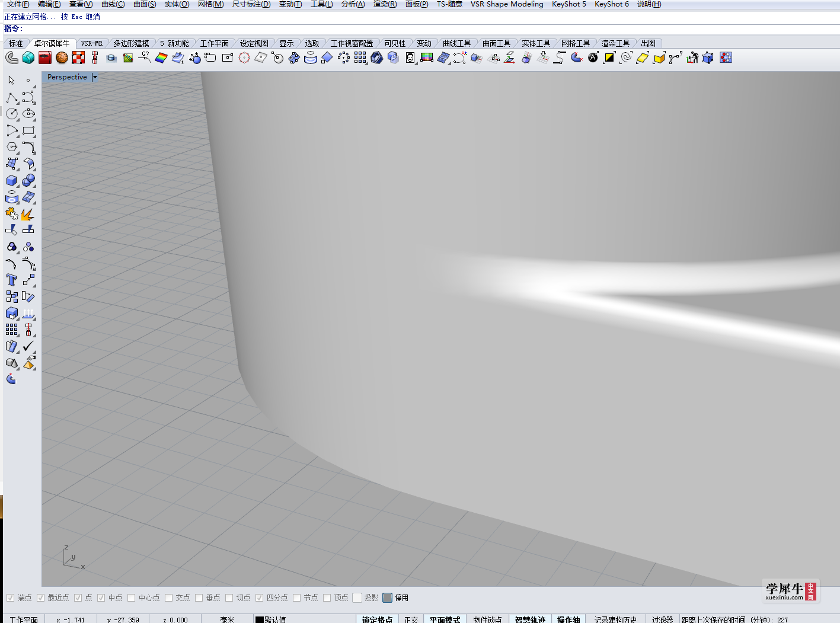This screenshot has height=623, width=840.
Task: Select the Polyline tool
Action: 11,97
